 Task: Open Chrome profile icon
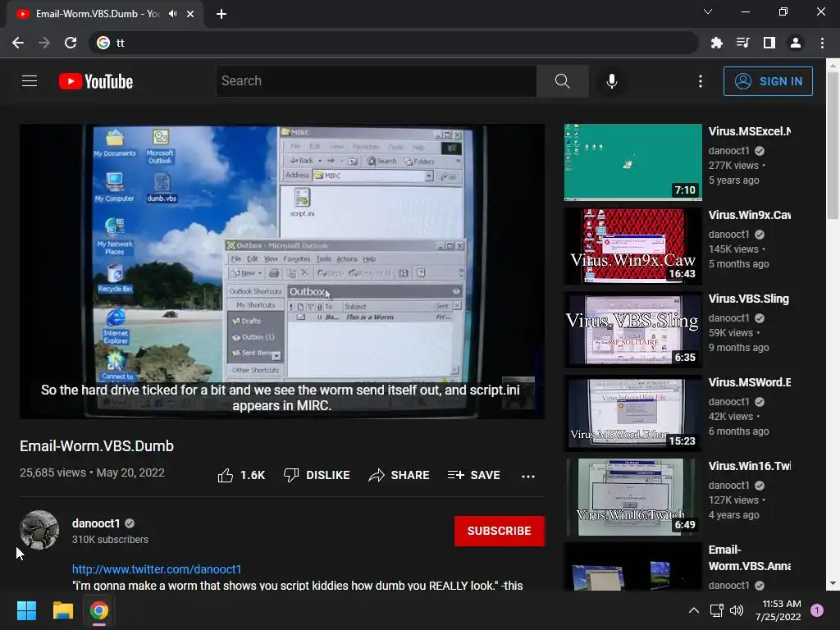coord(796,43)
